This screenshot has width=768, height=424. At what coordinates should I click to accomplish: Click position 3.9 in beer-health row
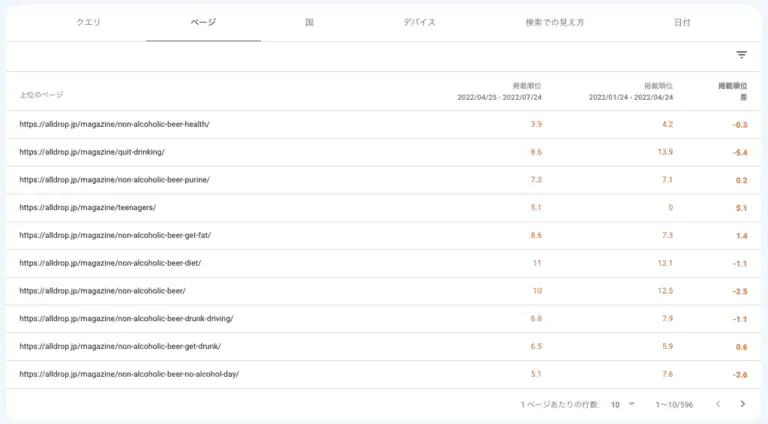[x=536, y=124]
